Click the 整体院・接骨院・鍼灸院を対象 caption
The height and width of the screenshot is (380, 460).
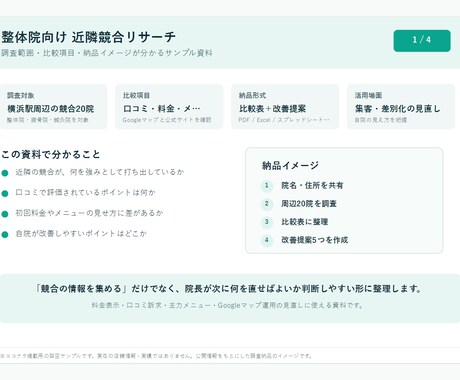[x=48, y=120]
